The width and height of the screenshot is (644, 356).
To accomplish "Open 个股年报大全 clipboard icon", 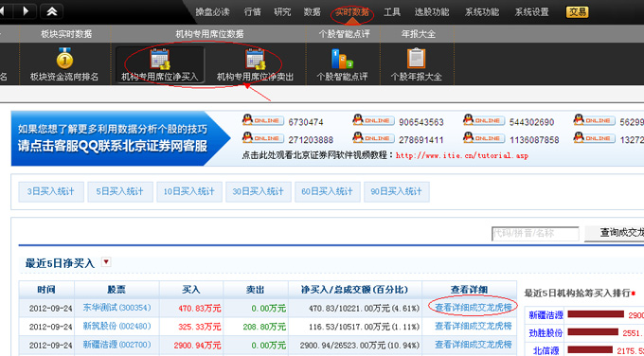I will pyautogui.click(x=416, y=59).
